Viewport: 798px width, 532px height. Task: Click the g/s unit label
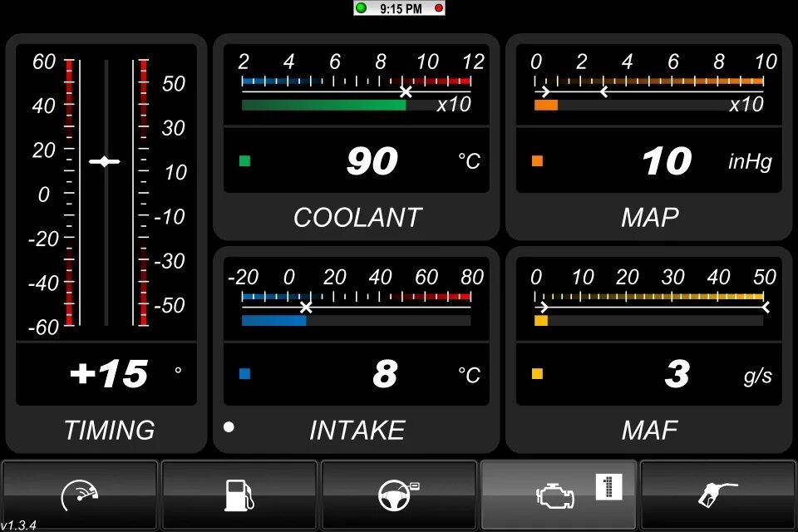(758, 376)
